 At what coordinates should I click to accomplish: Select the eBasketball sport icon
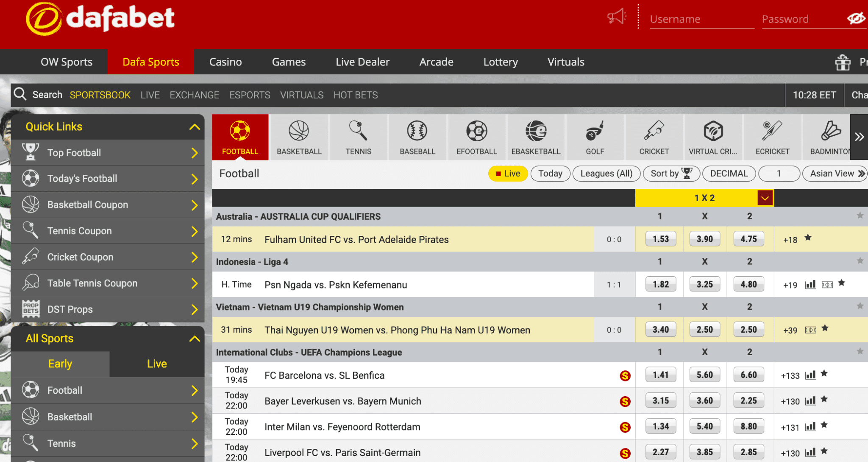[536, 137]
